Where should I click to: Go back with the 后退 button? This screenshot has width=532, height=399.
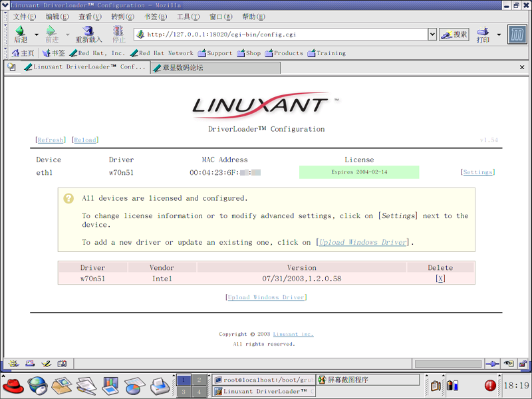(21, 35)
